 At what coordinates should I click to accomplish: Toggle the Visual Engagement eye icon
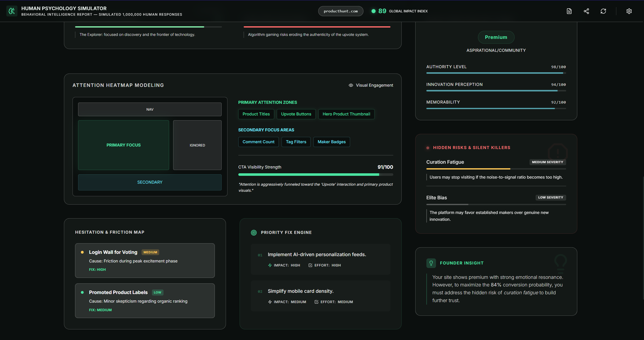coord(350,85)
